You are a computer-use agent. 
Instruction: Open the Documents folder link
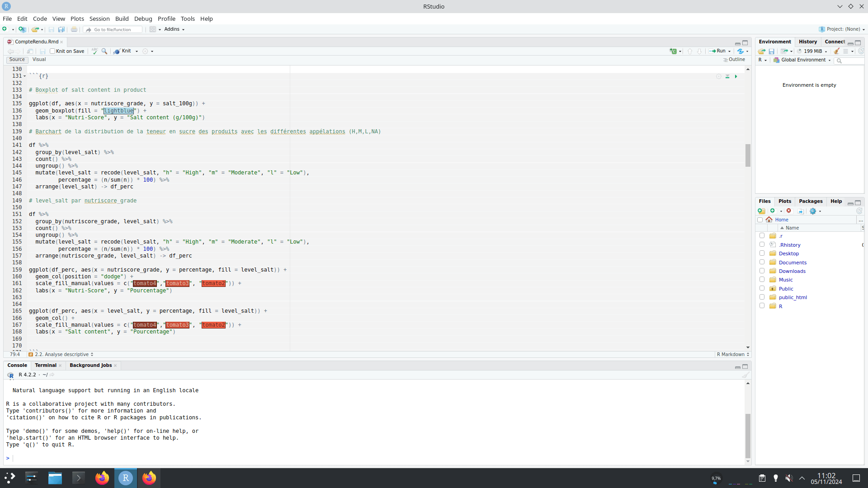[793, 263]
